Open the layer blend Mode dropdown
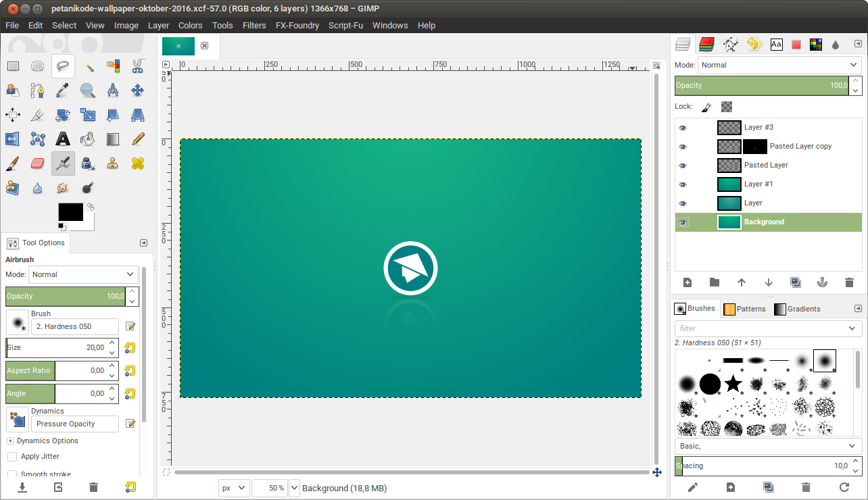This screenshot has height=500, width=868. coord(779,65)
